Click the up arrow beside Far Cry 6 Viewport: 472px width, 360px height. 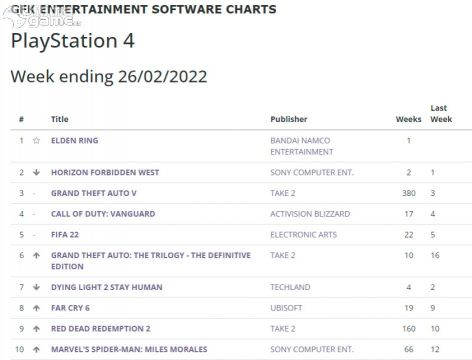click(36, 308)
